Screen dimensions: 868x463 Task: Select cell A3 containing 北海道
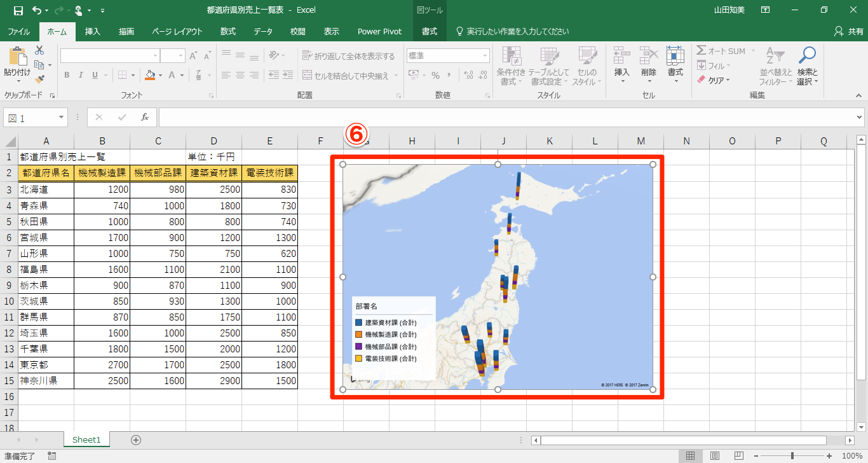click(46, 190)
